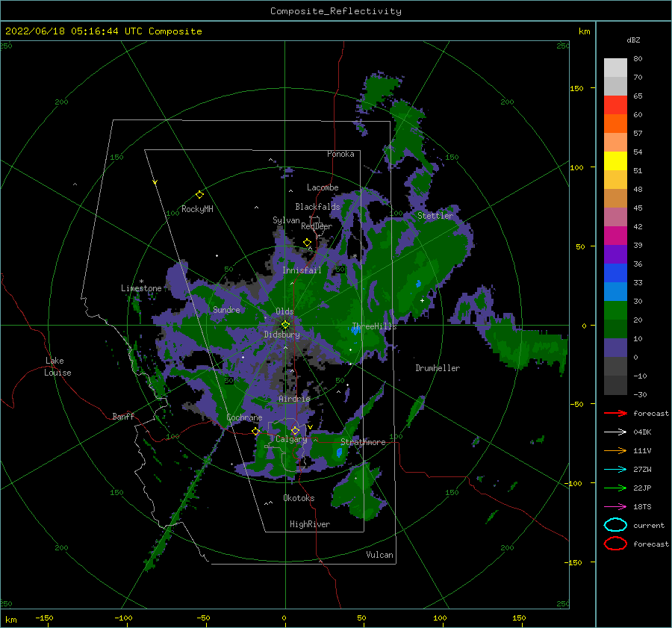Viewport: 672px width, 628px height.
Task: Click the magenta swatch in dBZ legend
Action: 615,236
